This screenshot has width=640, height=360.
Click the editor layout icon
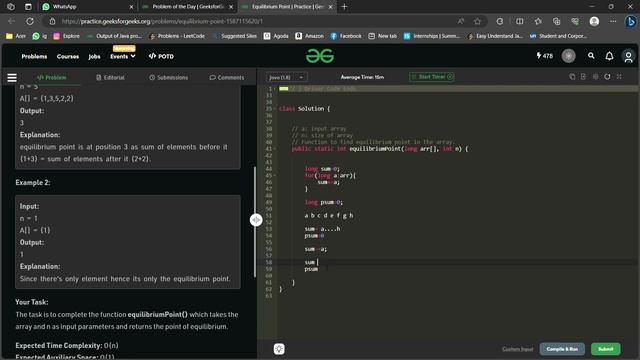pyautogui.click(x=583, y=77)
